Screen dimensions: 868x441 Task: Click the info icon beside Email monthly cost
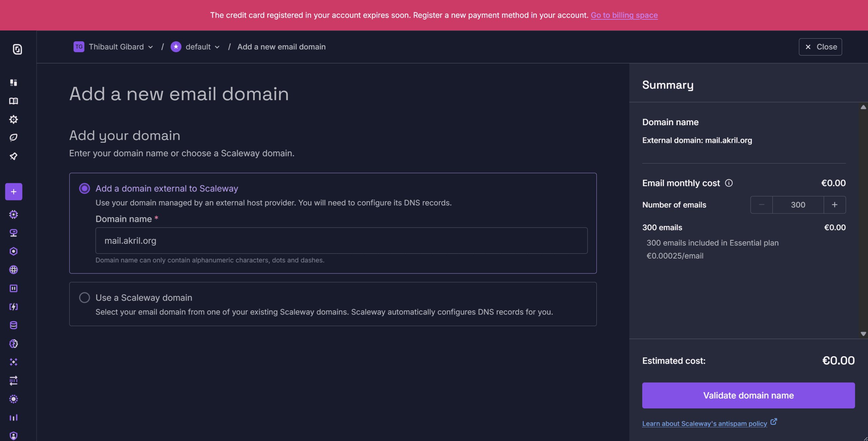pyautogui.click(x=729, y=183)
